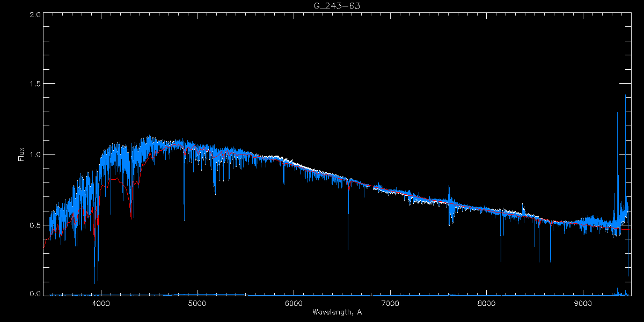Click the 1.0 flux tick label
Image resolution: width=644 pixels, height=322 pixels.
point(35,155)
